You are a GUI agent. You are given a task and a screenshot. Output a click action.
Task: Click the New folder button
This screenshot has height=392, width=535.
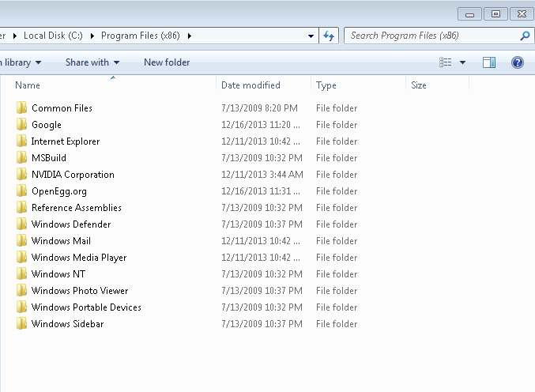tap(167, 62)
